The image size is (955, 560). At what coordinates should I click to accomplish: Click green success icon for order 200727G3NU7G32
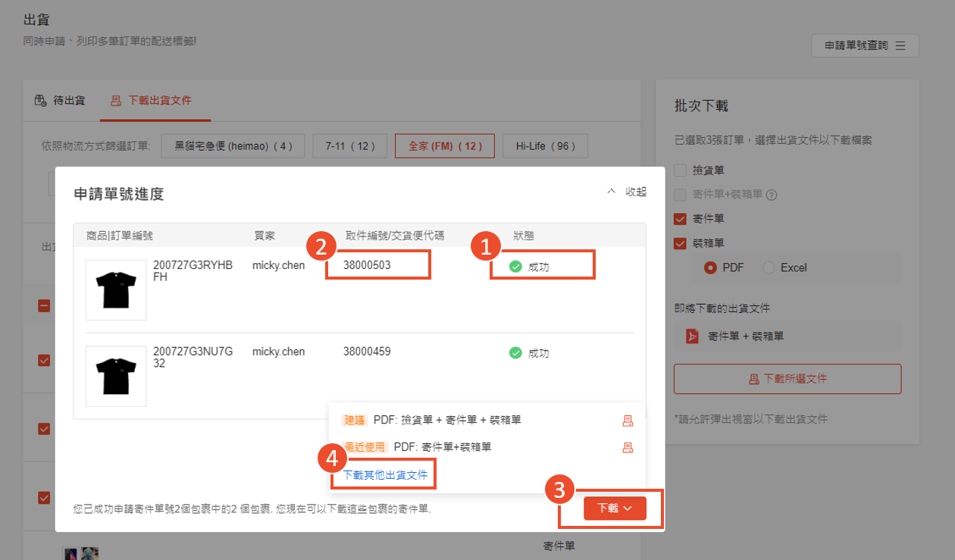click(515, 353)
